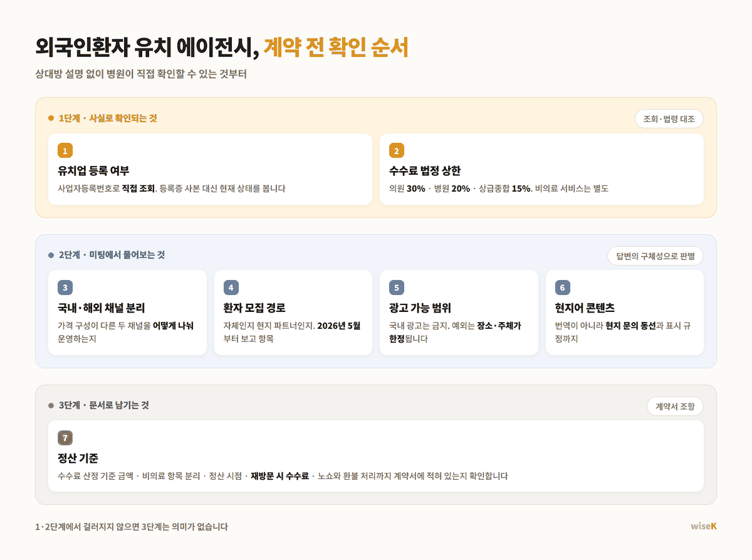This screenshot has height=560, width=752.
Task: Click the description starting 자체인지 현지 파트너인지
Action: coord(292,332)
